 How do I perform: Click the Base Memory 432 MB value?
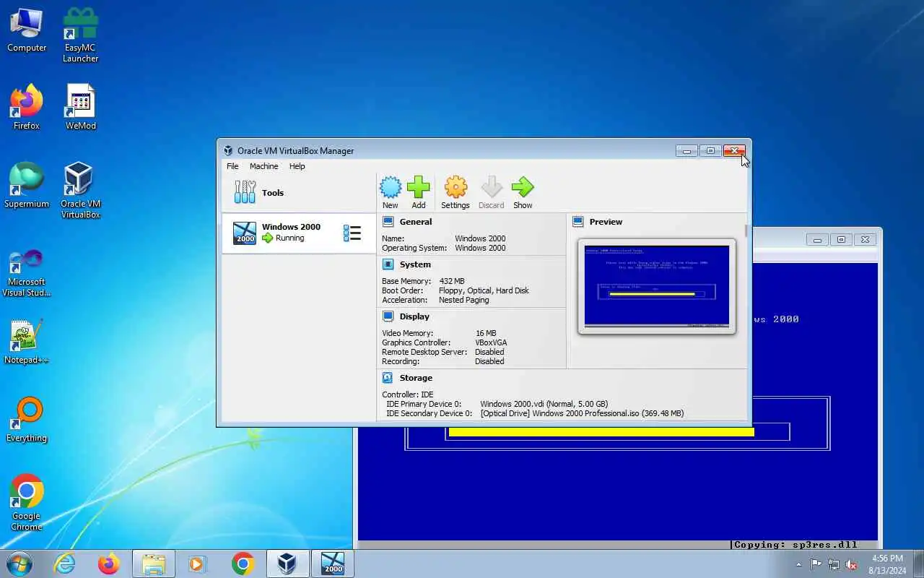pos(452,281)
